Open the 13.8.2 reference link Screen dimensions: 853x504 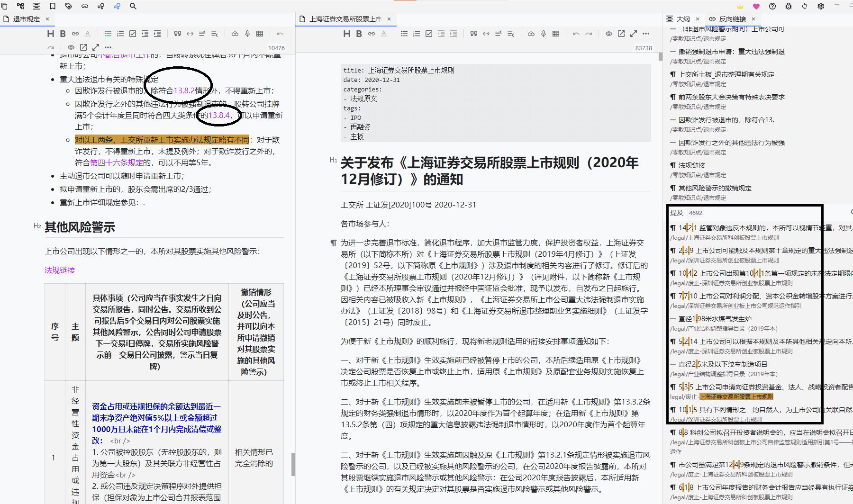click(185, 90)
